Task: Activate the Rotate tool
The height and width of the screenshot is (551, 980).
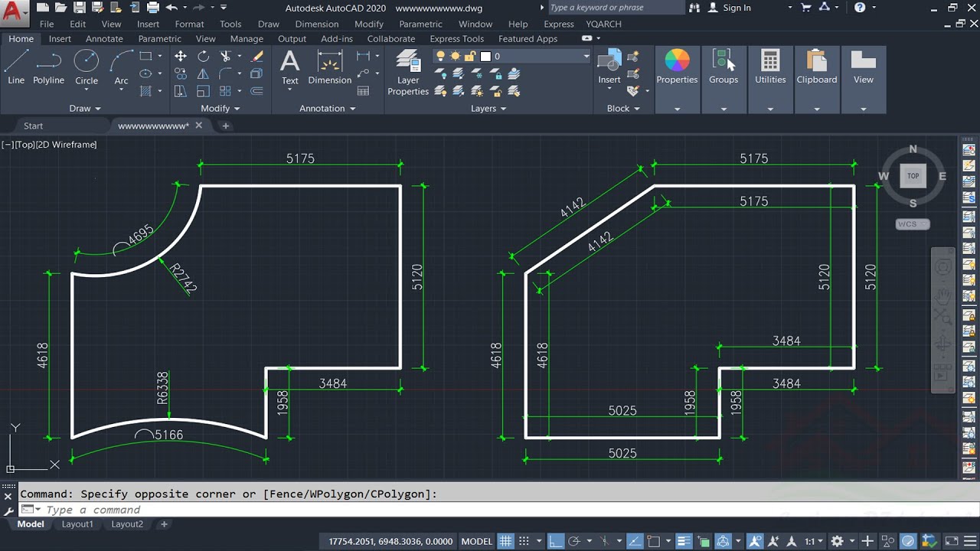Action: 203,57
